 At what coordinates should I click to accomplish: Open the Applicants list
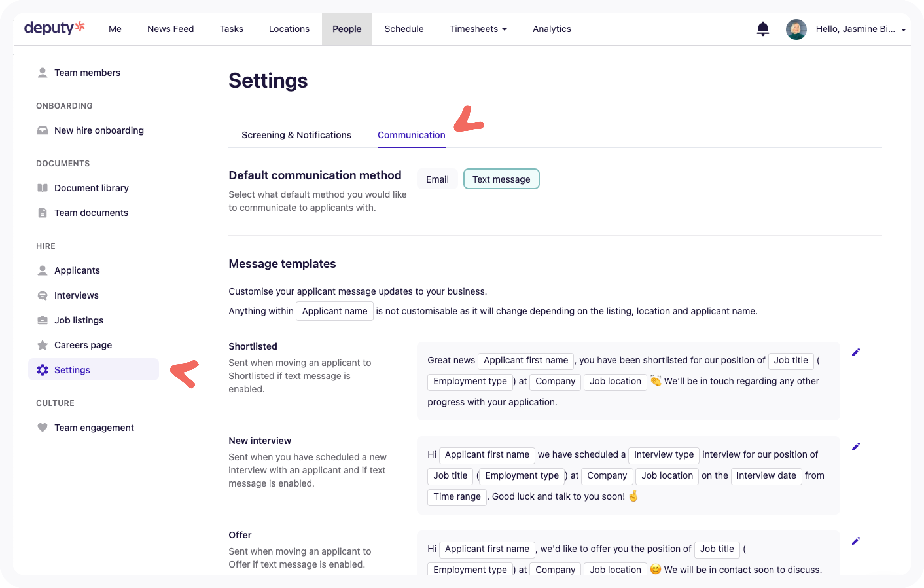tap(77, 270)
